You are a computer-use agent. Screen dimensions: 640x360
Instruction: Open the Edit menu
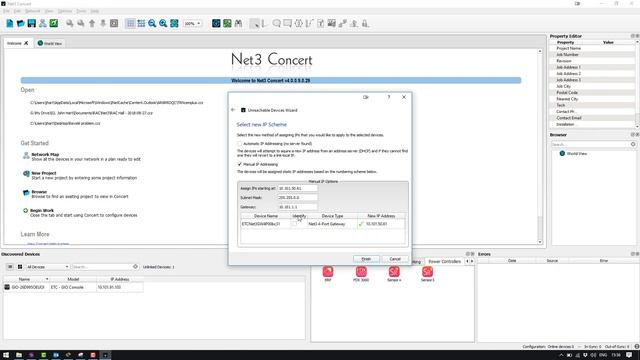[17, 11]
